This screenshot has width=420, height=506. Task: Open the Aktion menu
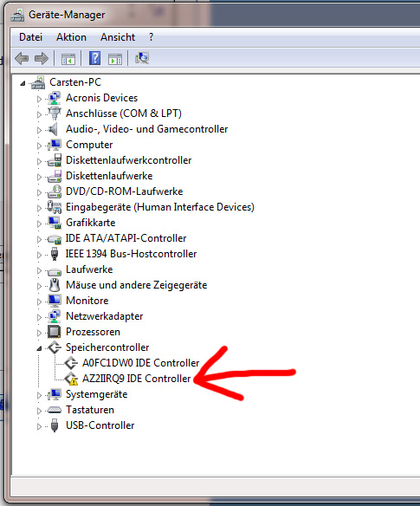(71, 37)
